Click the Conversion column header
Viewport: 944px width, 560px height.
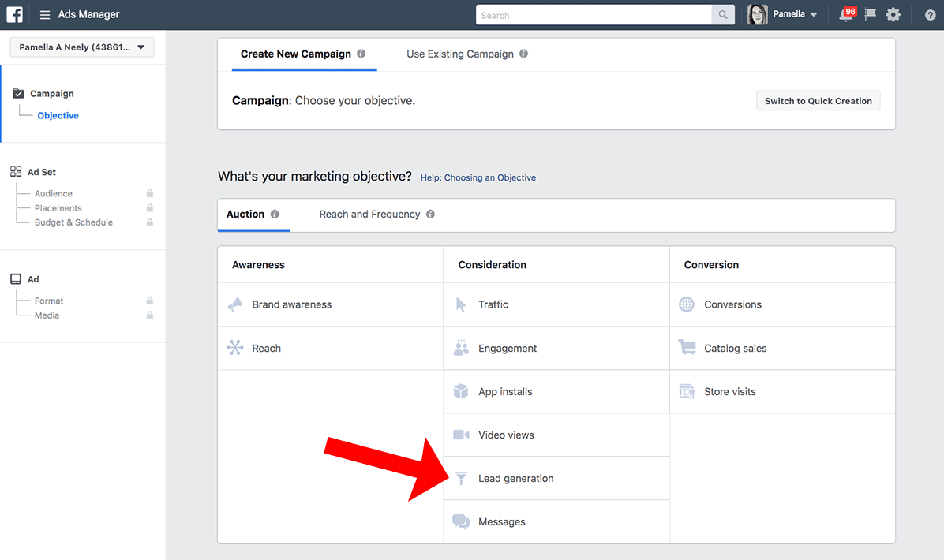(x=711, y=265)
